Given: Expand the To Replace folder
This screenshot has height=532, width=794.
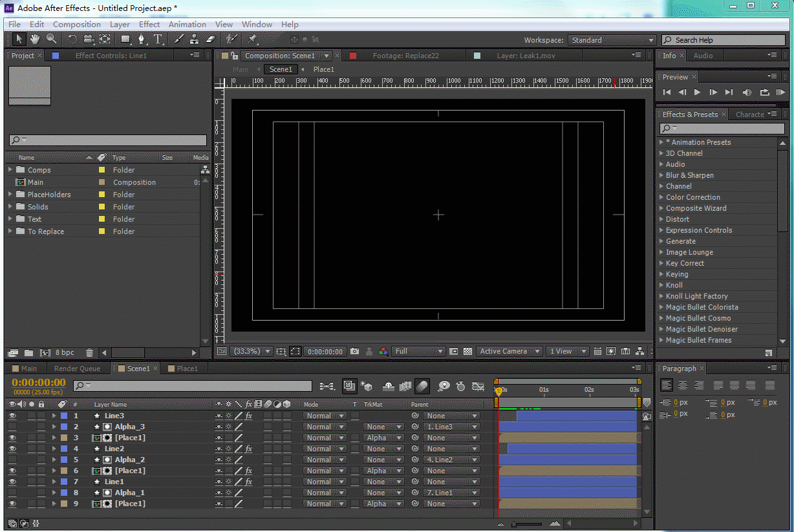Looking at the screenshot, I should (x=10, y=231).
